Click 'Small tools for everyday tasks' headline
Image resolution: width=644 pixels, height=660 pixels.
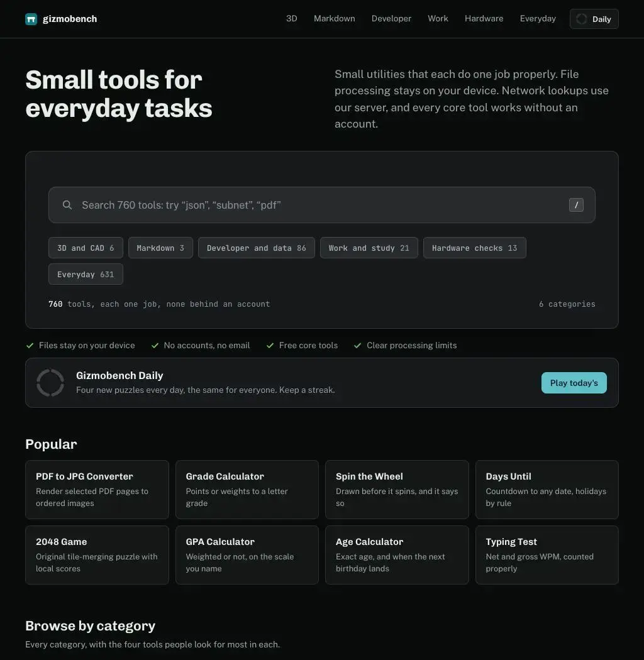point(119,94)
